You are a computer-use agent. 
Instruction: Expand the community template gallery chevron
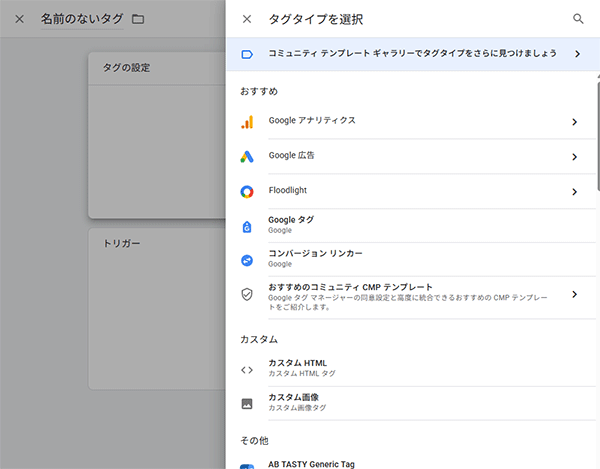tap(577, 54)
